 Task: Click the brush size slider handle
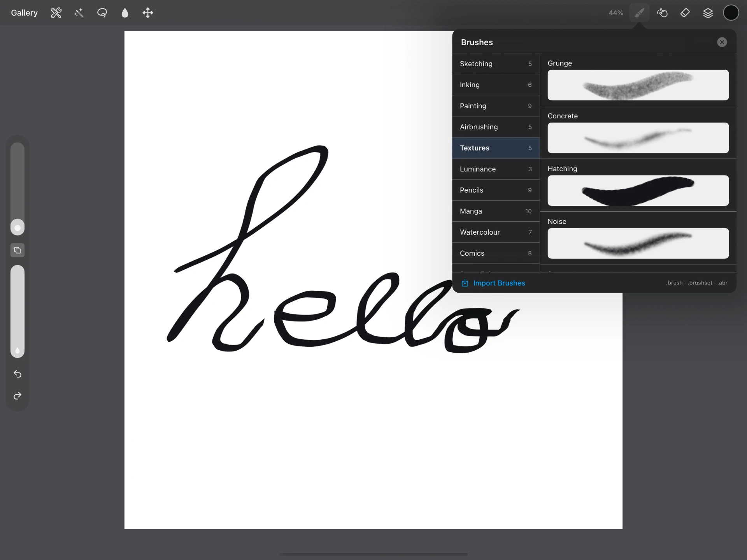18,227
